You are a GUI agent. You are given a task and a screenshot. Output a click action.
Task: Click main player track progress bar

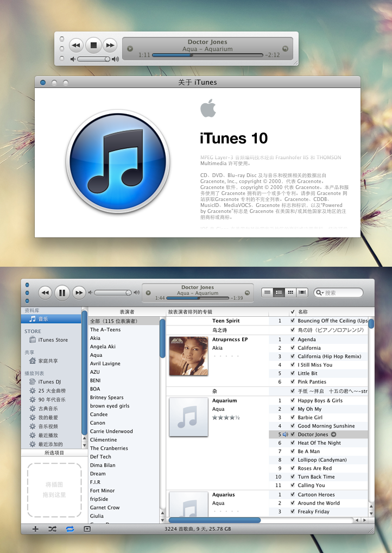[x=198, y=298]
